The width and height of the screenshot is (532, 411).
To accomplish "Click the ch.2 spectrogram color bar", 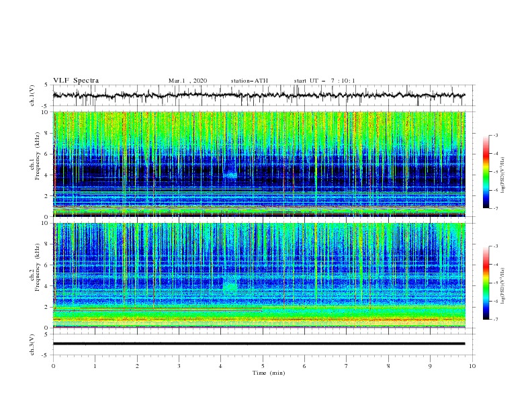I will coord(486,283).
